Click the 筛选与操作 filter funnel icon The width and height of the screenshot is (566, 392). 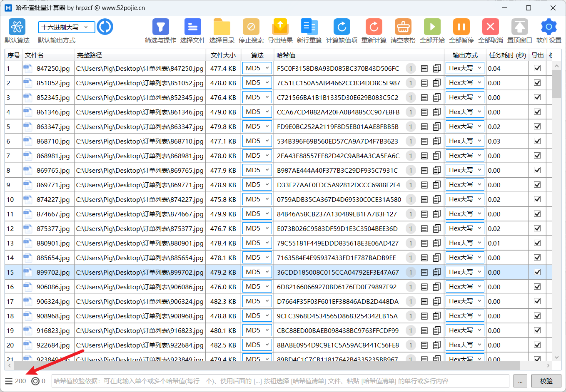(x=160, y=27)
